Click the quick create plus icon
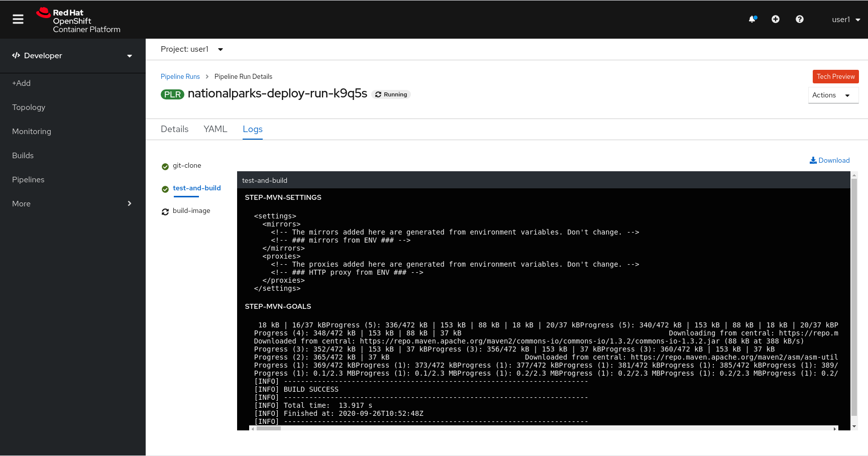 click(x=776, y=19)
